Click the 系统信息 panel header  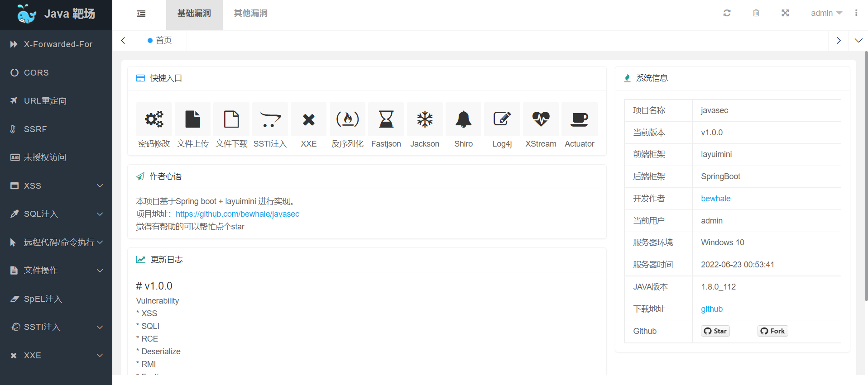click(x=733, y=78)
